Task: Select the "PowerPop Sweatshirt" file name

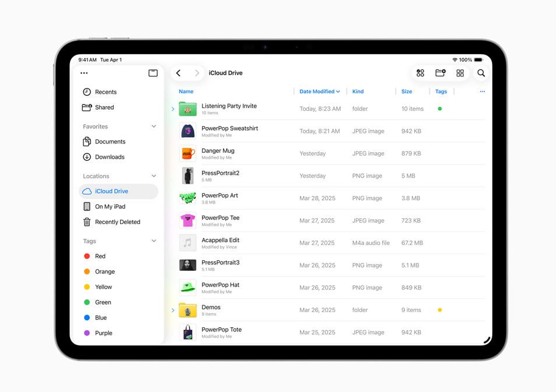Action: coord(230,128)
